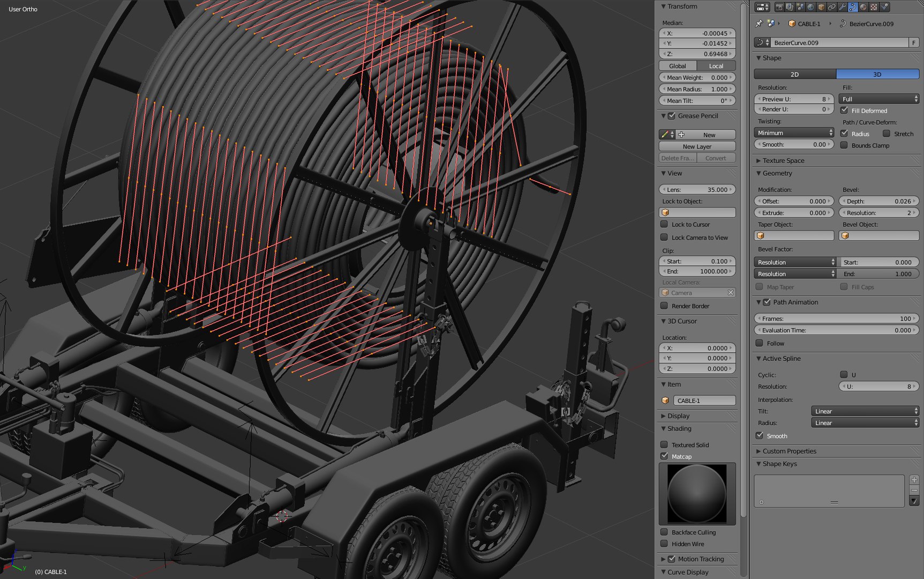Click the New Layer button
Screen dimensions: 924x579
click(697, 146)
